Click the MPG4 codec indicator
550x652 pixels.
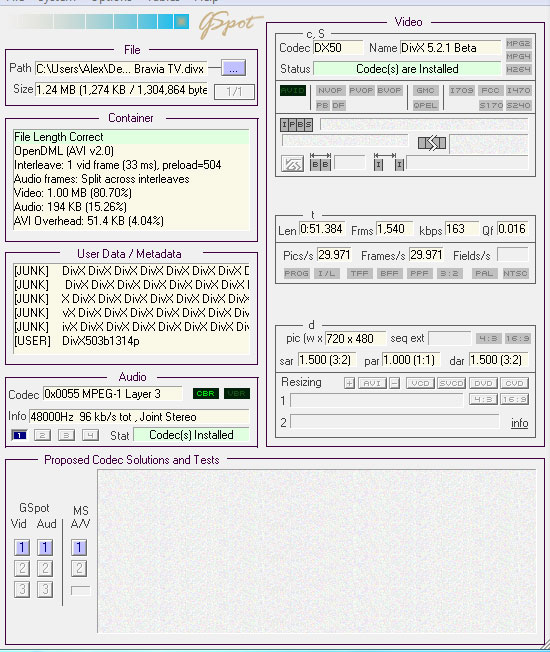tap(518, 56)
